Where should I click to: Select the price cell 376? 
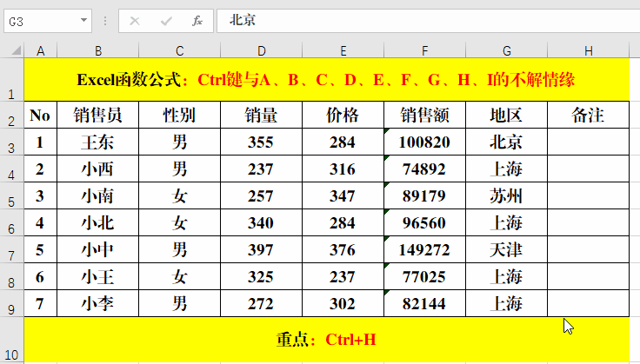[343, 249]
